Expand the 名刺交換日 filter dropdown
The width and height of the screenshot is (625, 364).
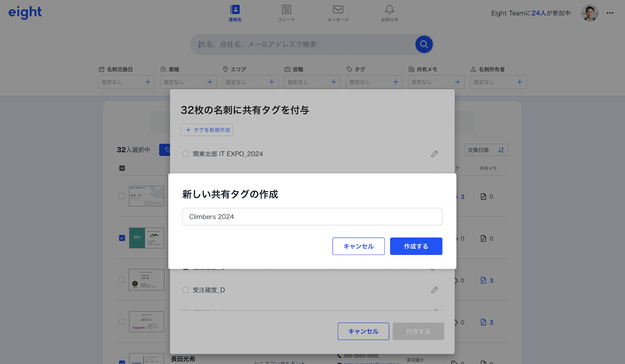click(126, 82)
